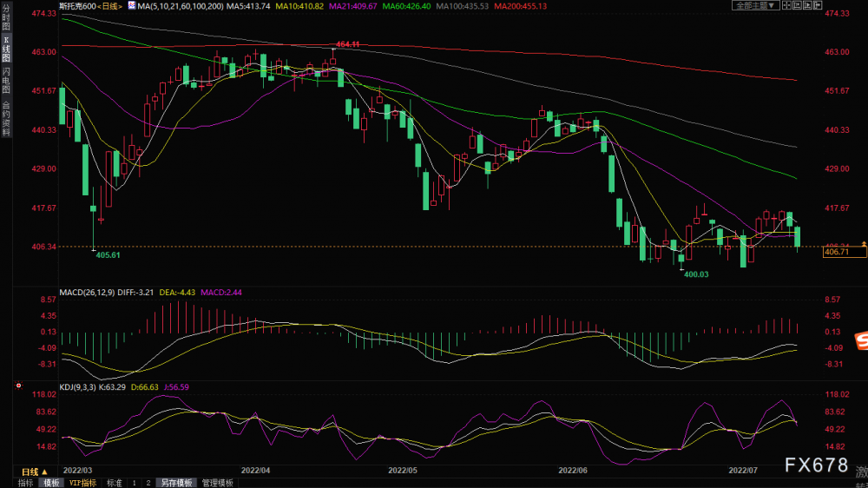The width and height of the screenshot is (868, 488).
Task: Switch to 闪电图 side tab
Action: (x=6, y=81)
